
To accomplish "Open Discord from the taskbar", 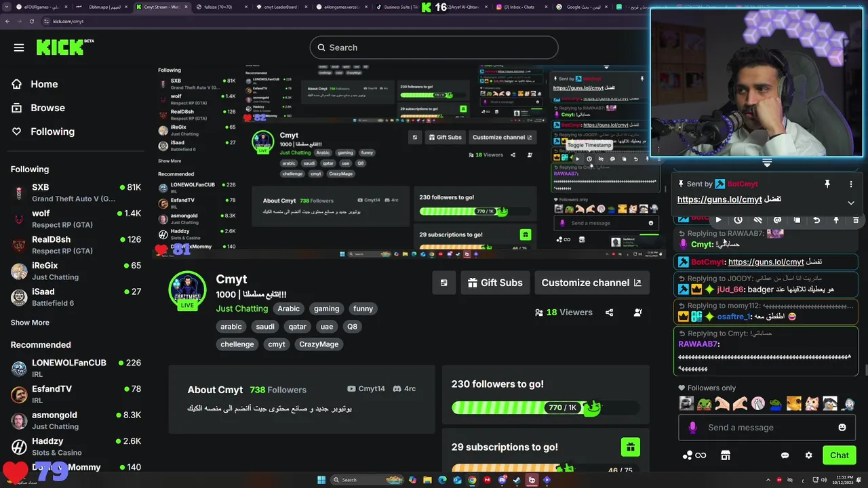I will pyautogui.click(x=502, y=480).
